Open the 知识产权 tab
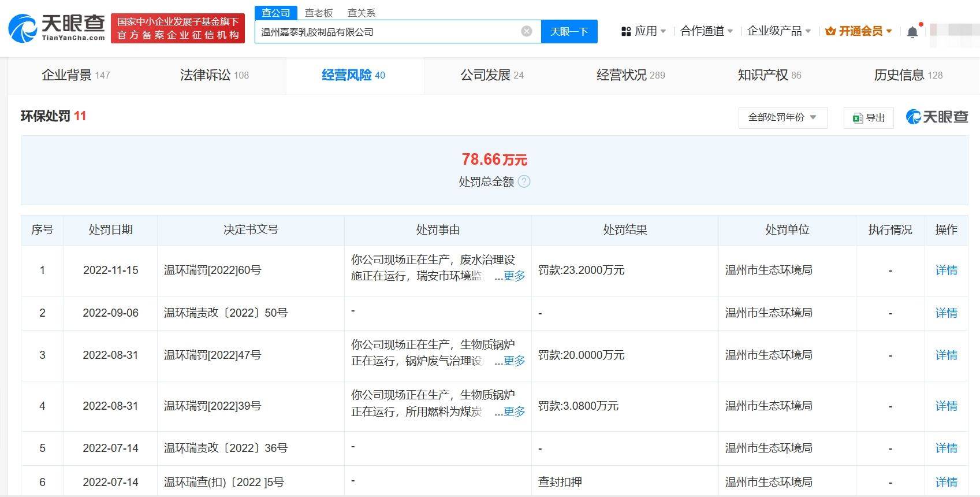Viewport: 980px width, 497px height. tap(769, 75)
